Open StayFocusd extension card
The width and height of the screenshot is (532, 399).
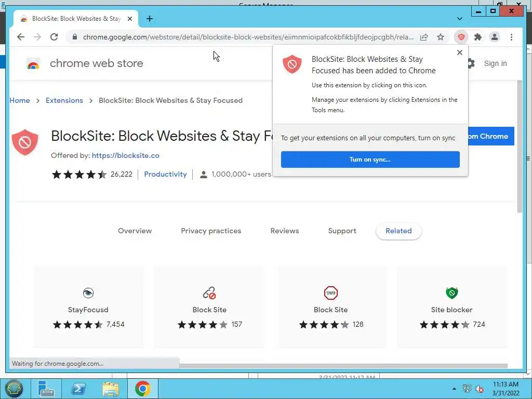[x=88, y=307]
